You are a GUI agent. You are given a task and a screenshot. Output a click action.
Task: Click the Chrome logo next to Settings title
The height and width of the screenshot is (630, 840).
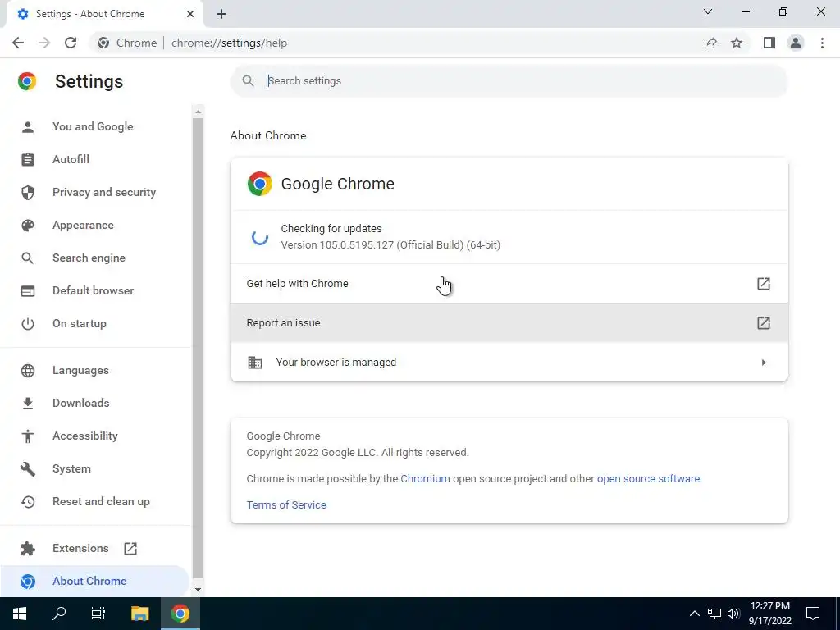(x=27, y=81)
